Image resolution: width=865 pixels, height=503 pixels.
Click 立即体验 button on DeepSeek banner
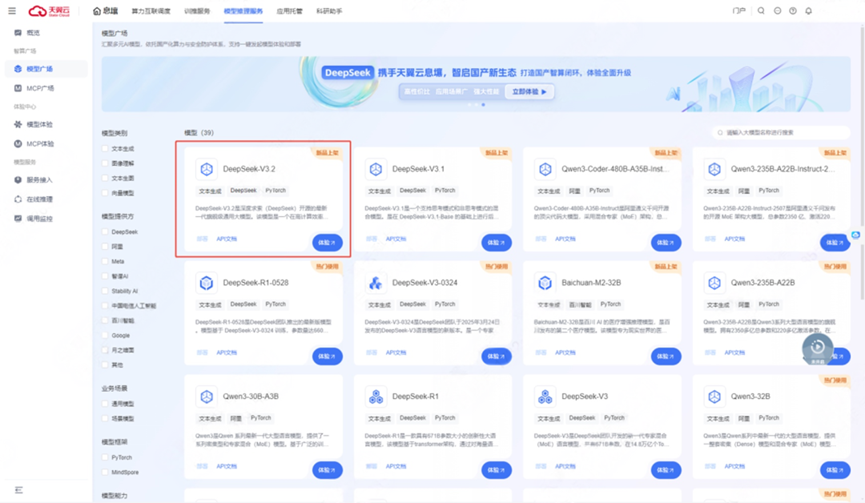tap(529, 92)
